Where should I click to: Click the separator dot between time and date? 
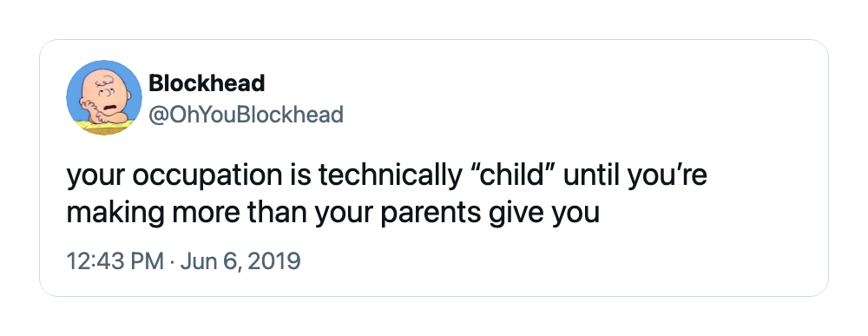point(172,260)
